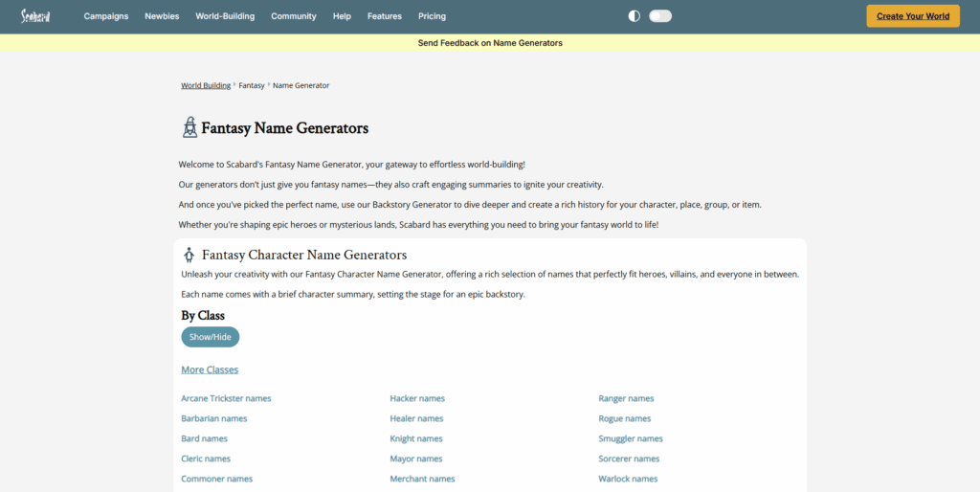Image resolution: width=980 pixels, height=492 pixels.
Task: Open the Warlock names generator
Action: [x=628, y=479]
